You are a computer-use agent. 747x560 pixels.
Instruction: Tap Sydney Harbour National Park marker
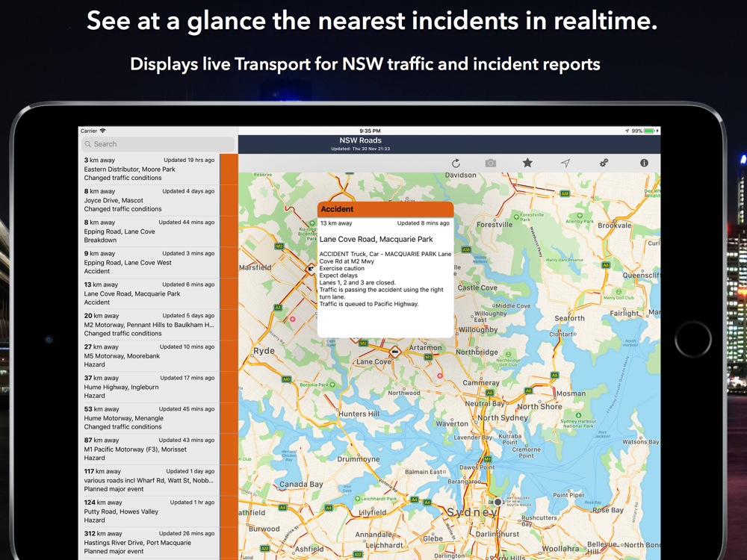coord(578,416)
